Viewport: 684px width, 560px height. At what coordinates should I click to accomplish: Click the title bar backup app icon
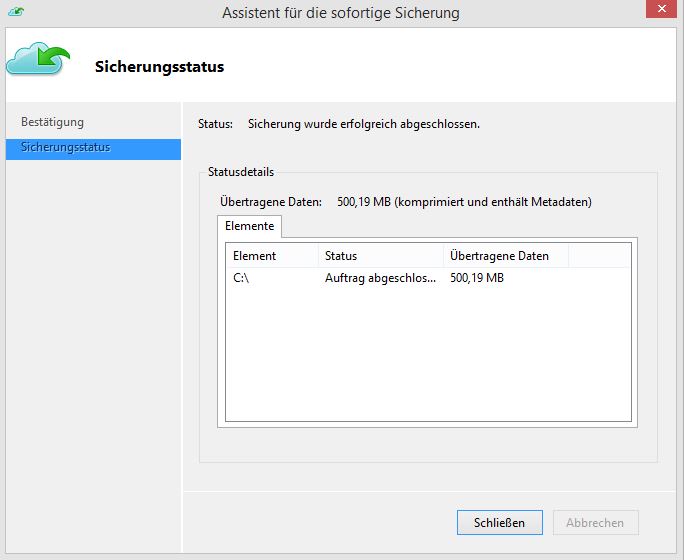click(16, 11)
